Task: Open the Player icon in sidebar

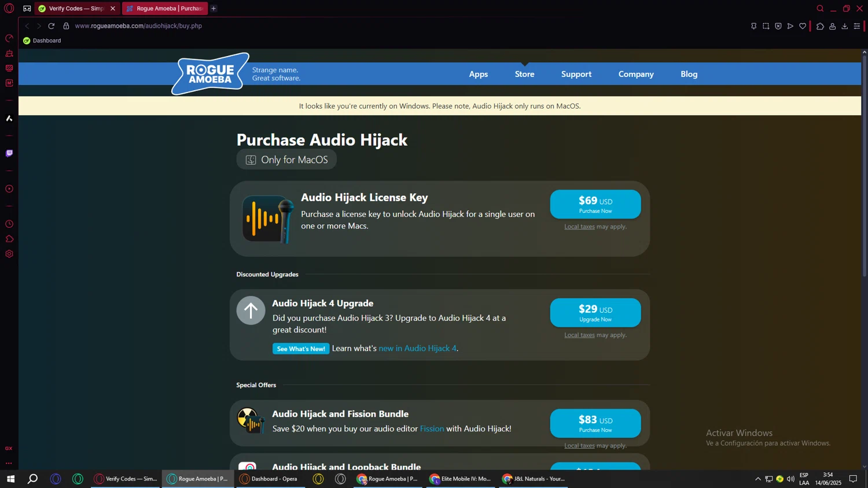Action: point(9,189)
